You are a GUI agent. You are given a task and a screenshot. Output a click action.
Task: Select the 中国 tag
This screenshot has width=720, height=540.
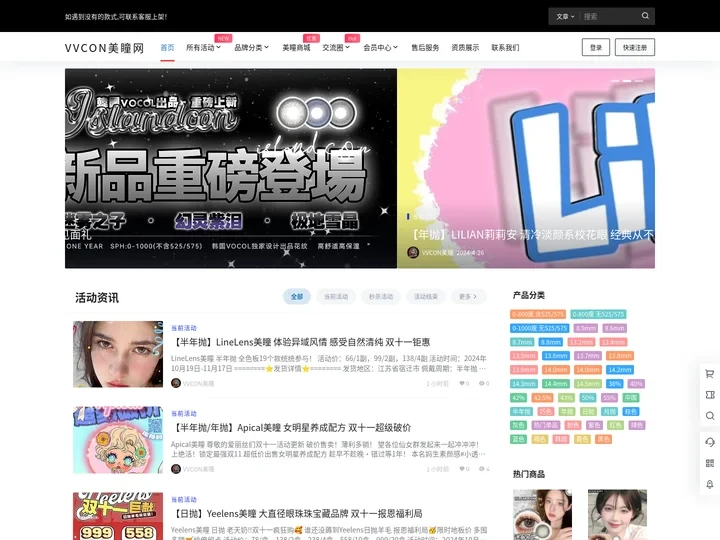(x=631, y=398)
